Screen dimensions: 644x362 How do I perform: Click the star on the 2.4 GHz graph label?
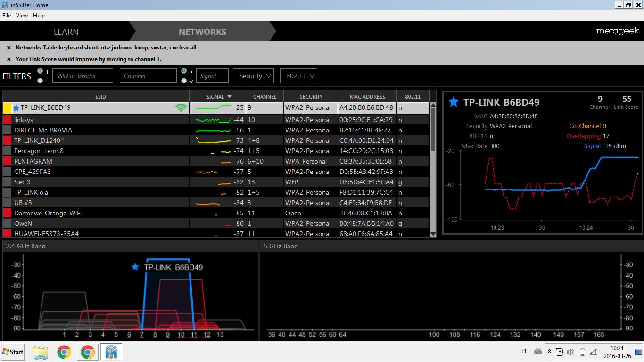click(135, 267)
